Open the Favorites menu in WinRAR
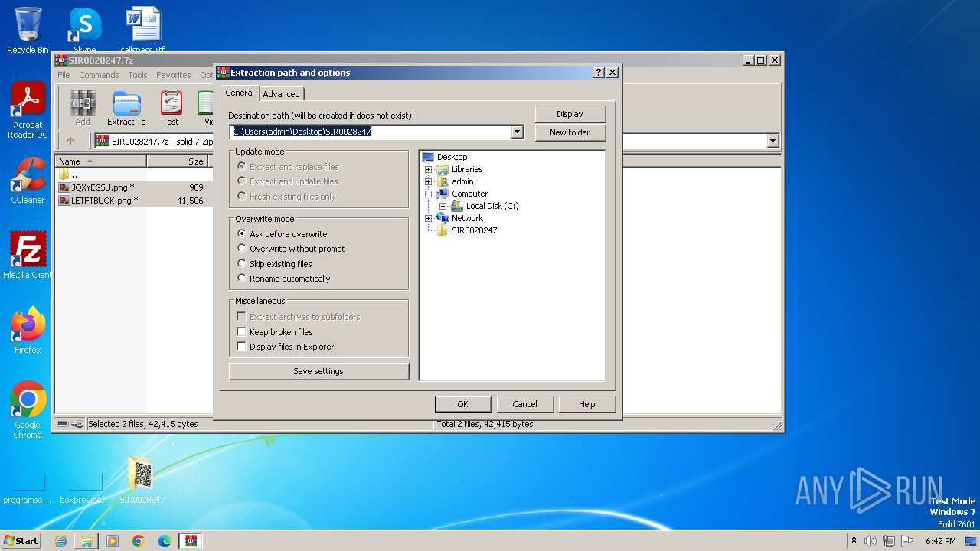The width and height of the screenshot is (980, 551). (x=174, y=75)
